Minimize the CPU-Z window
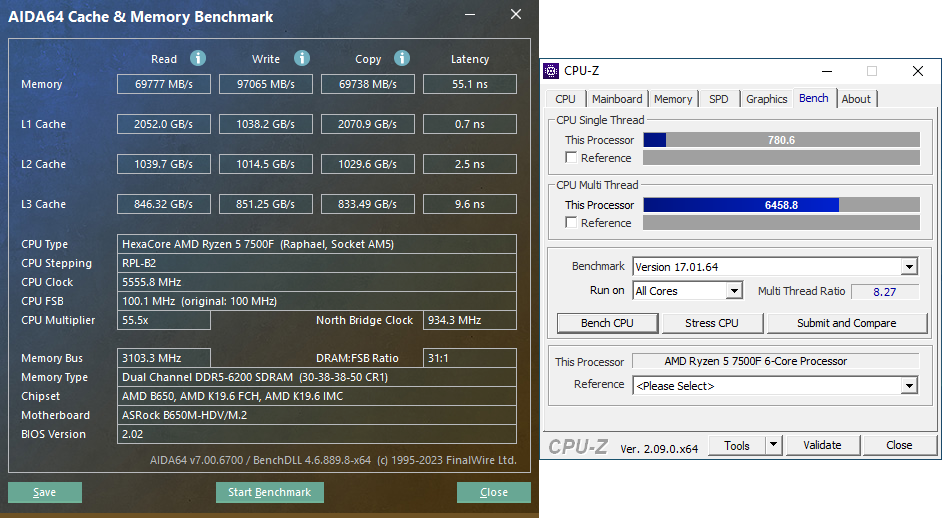 point(827,71)
